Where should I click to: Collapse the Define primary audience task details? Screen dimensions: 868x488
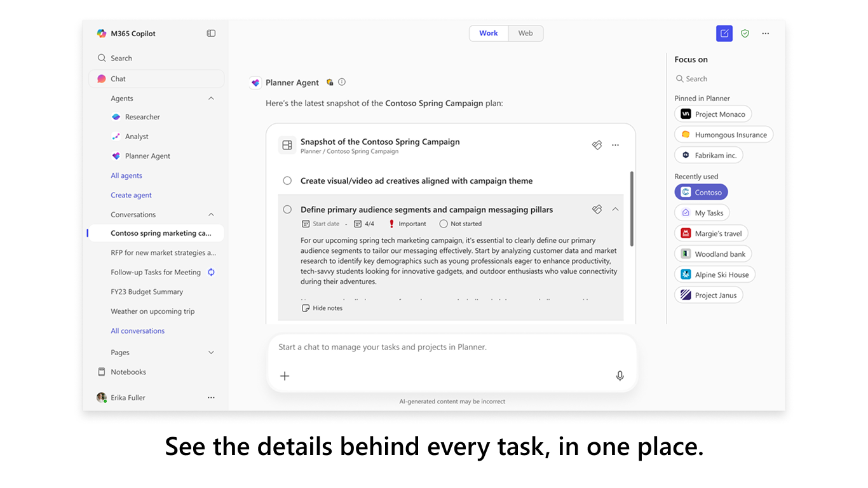click(615, 209)
